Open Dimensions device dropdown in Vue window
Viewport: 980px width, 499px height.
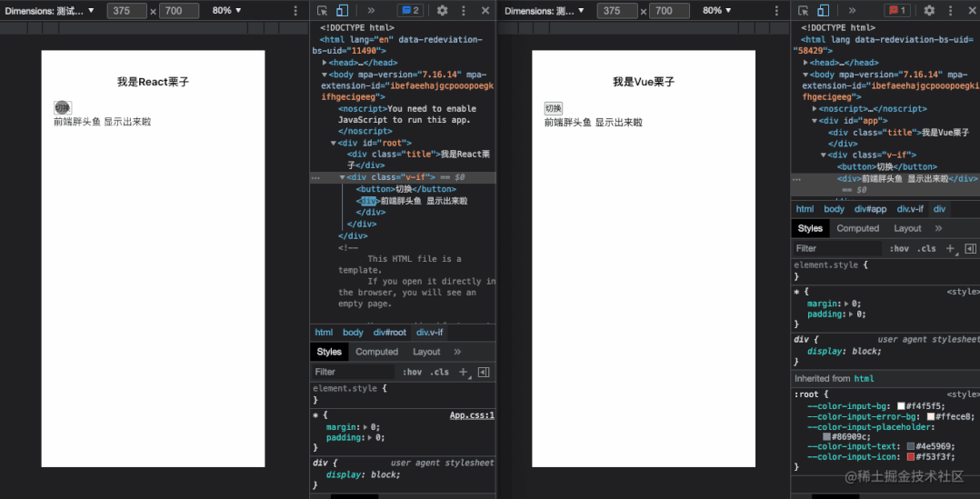click(545, 11)
